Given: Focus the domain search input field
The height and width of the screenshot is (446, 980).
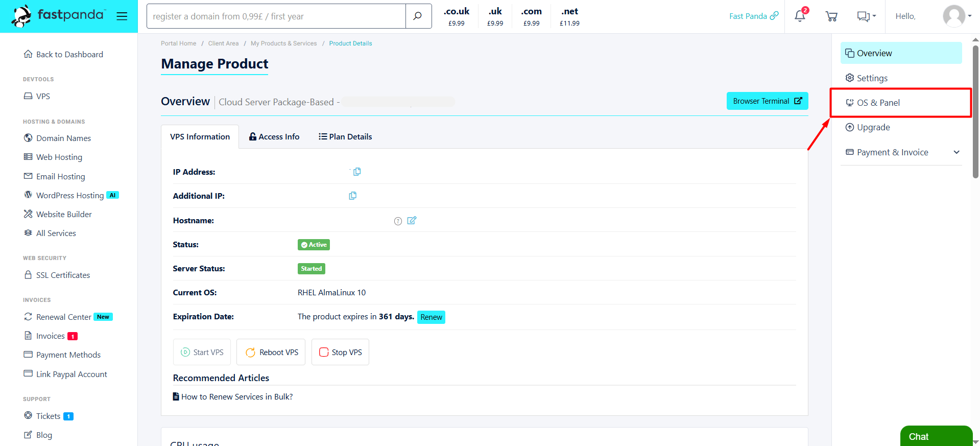Looking at the screenshot, I should click(x=276, y=16).
